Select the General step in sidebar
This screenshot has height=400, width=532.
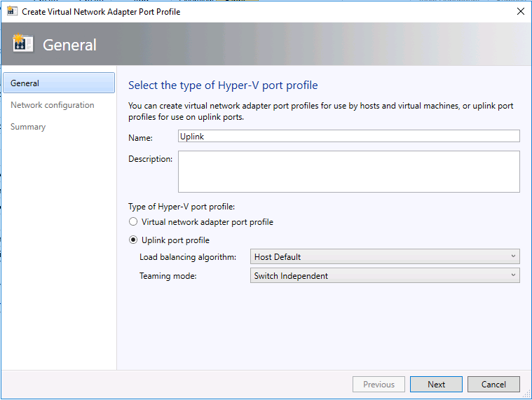click(58, 83)
